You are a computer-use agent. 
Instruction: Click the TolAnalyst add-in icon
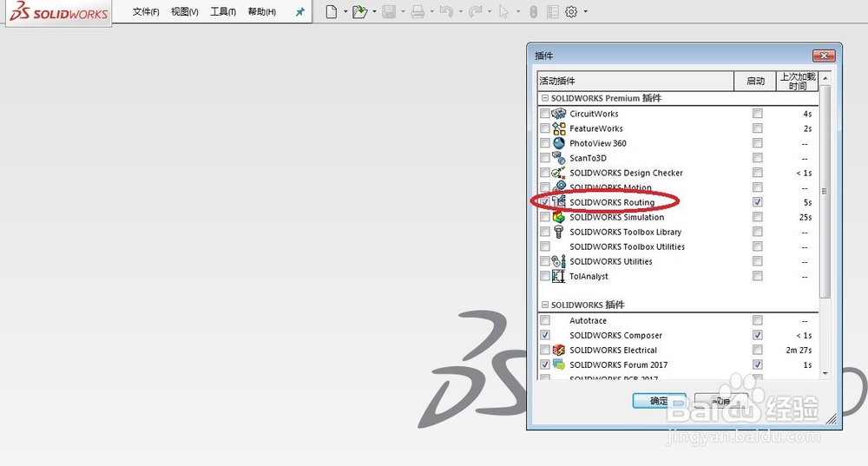click(558, 276)
